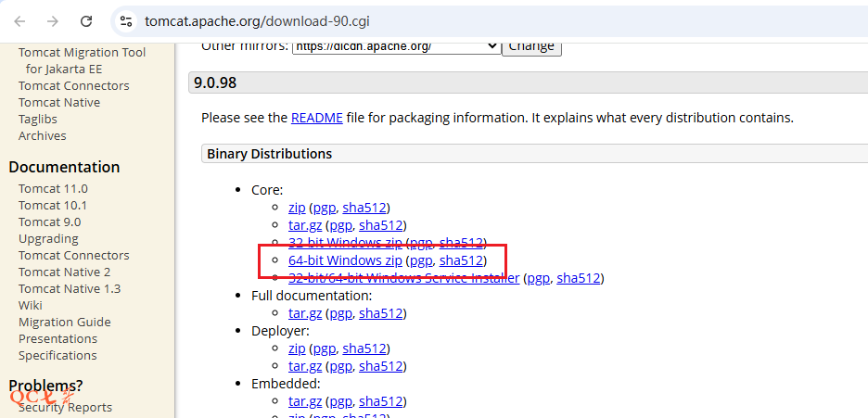Image resolution: width=868 pixels, height=418 pixels.
Task: Download the Core zip distribution
Action: [x=297, y=208]
